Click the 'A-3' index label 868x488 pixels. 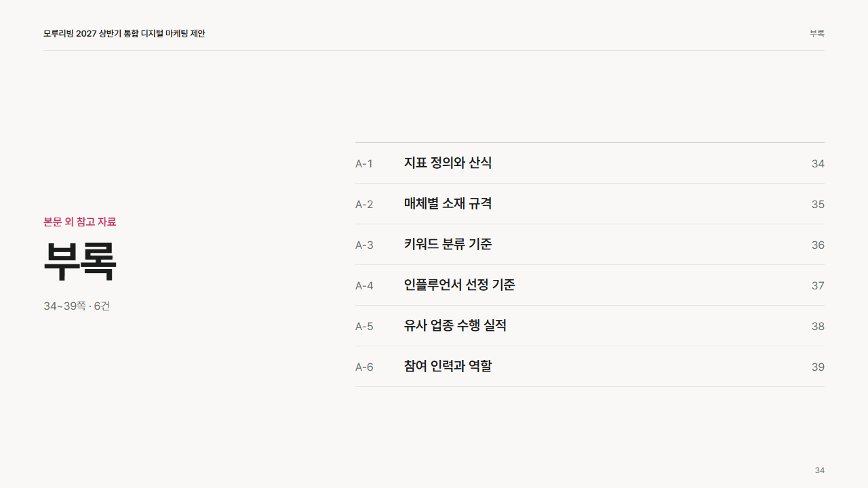(x=364, y=245)
